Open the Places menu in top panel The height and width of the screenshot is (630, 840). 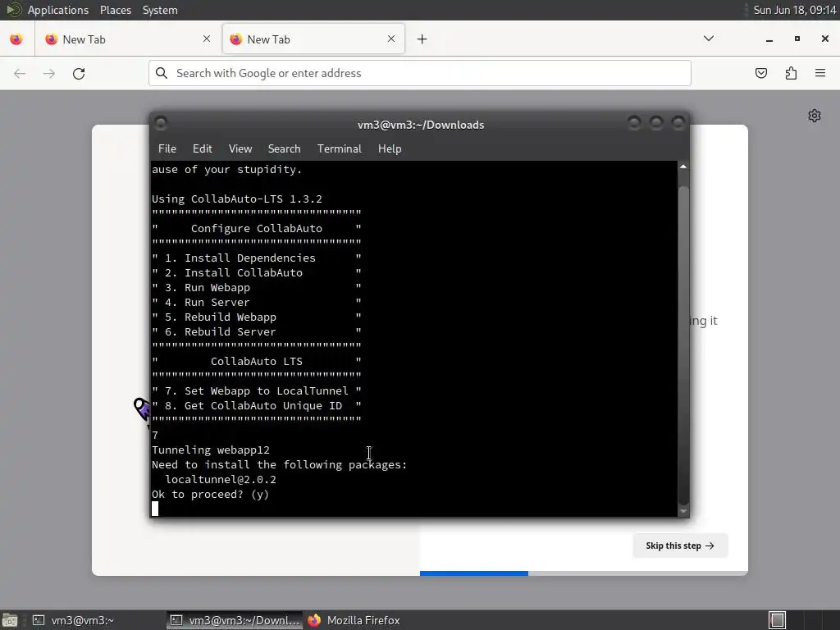[x=115, y=10]
